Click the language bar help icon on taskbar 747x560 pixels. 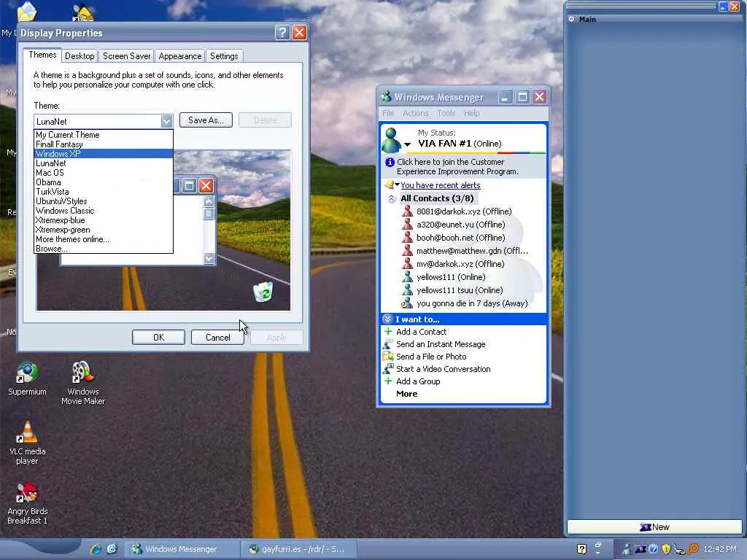point(581,549)
